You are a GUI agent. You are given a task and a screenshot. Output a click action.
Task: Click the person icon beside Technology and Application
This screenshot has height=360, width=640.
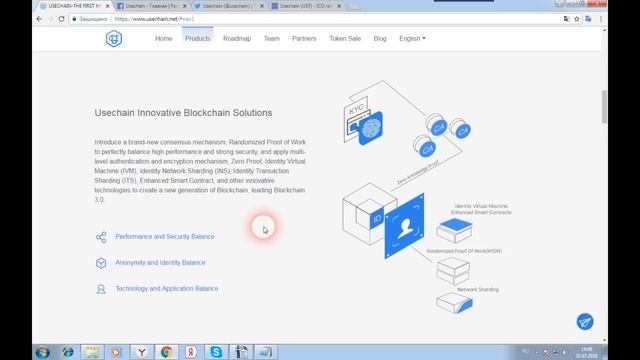101,289
